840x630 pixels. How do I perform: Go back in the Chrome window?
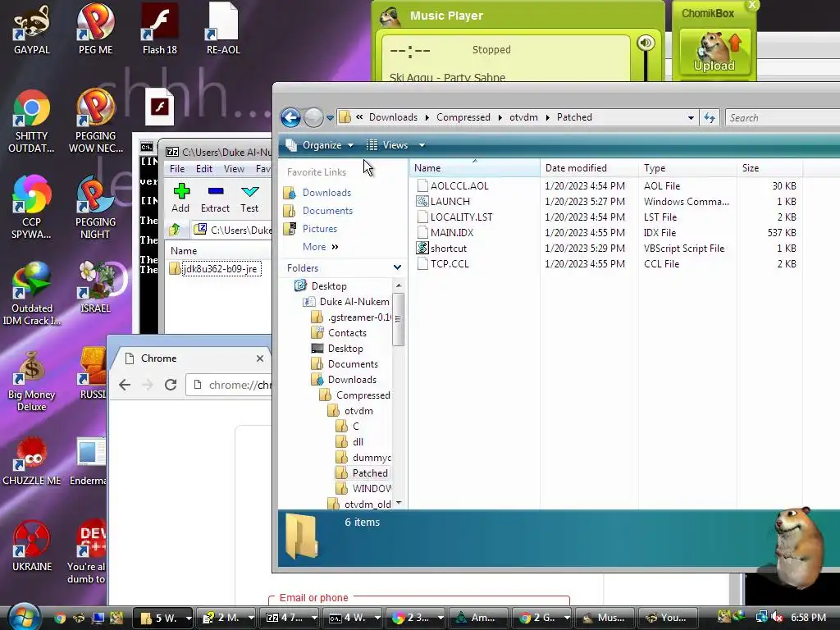coord(125,385)
